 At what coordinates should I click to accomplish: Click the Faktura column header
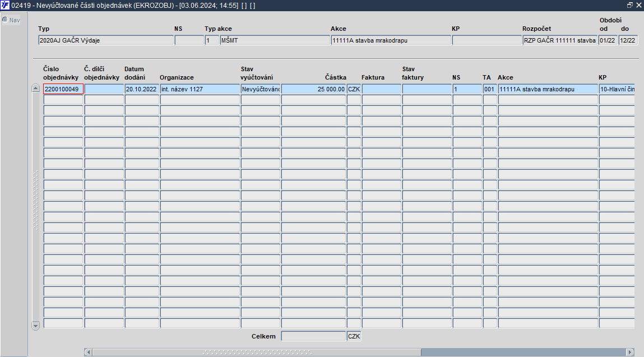click(373, 77)
